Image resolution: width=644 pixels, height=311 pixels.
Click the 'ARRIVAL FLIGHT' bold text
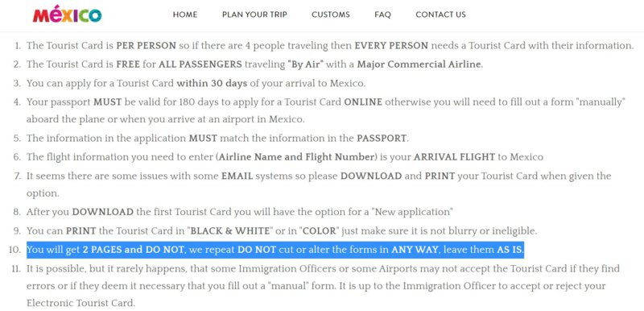click(454, 157)
